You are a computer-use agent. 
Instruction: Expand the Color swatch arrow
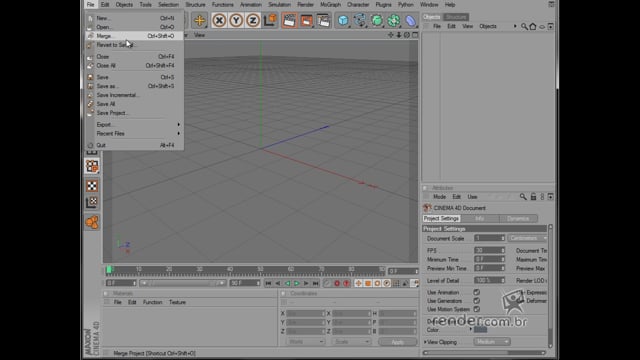tap(471, 329)
